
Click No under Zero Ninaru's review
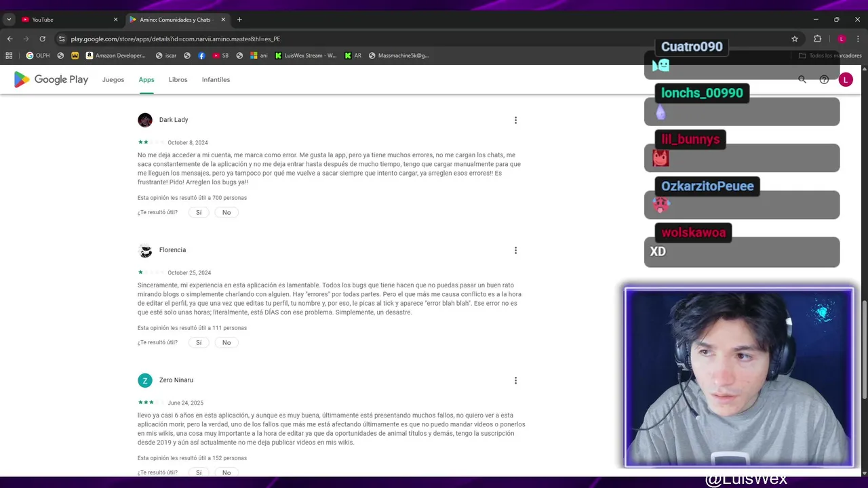click(x=226, y=472)
